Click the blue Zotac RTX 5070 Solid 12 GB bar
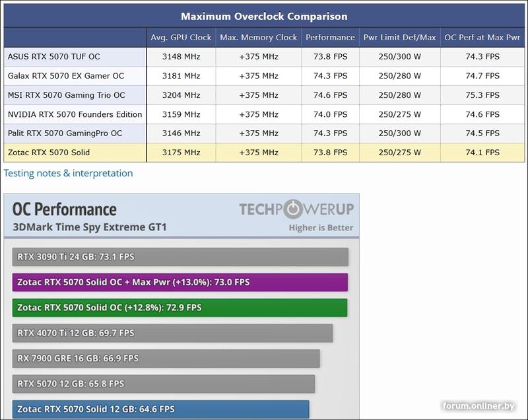 tap(160, 409)
